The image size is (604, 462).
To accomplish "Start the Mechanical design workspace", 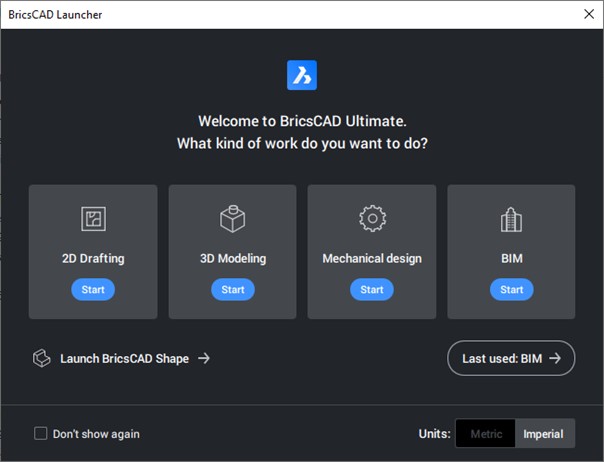I will (372, 289).
